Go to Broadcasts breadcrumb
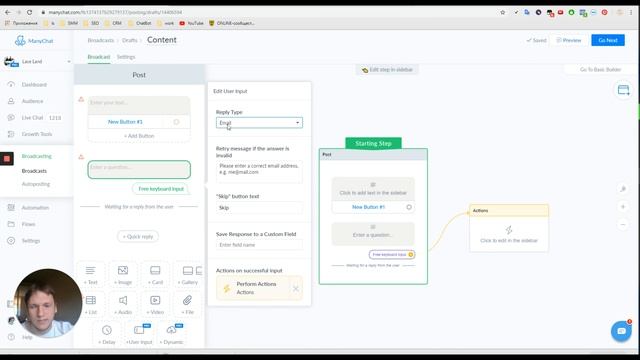Screen dimensions: 640x360 (x=100, y=40)
